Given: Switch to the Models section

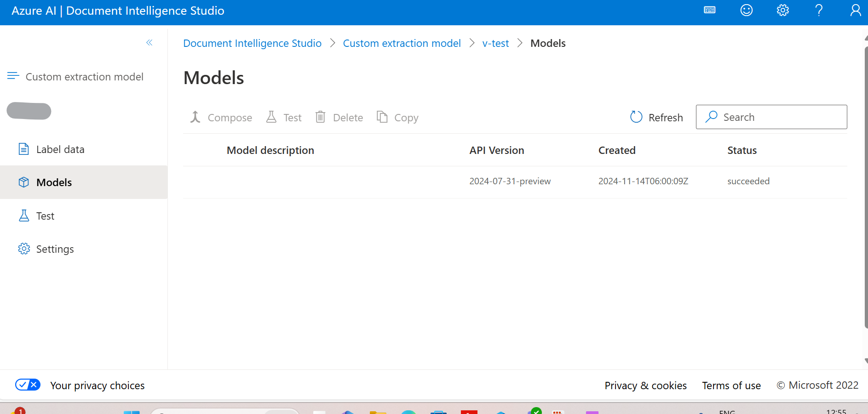Looking at the screenshot, I should point(54,182).
